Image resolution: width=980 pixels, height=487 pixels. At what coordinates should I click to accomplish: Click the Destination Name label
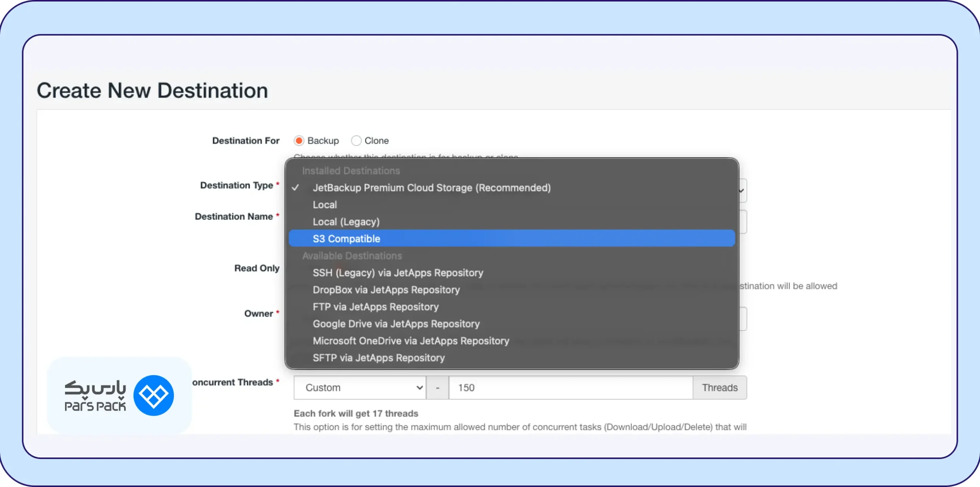click(x=234, y=216)
